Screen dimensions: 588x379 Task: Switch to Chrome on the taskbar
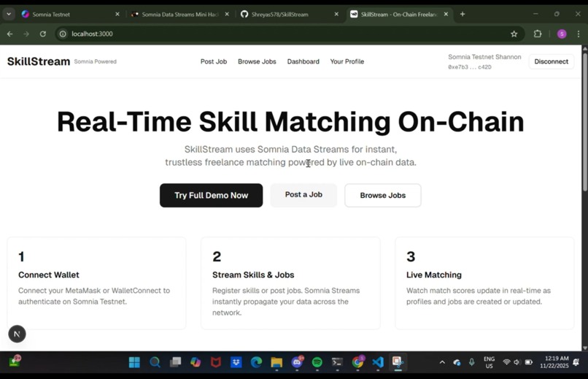357,362
